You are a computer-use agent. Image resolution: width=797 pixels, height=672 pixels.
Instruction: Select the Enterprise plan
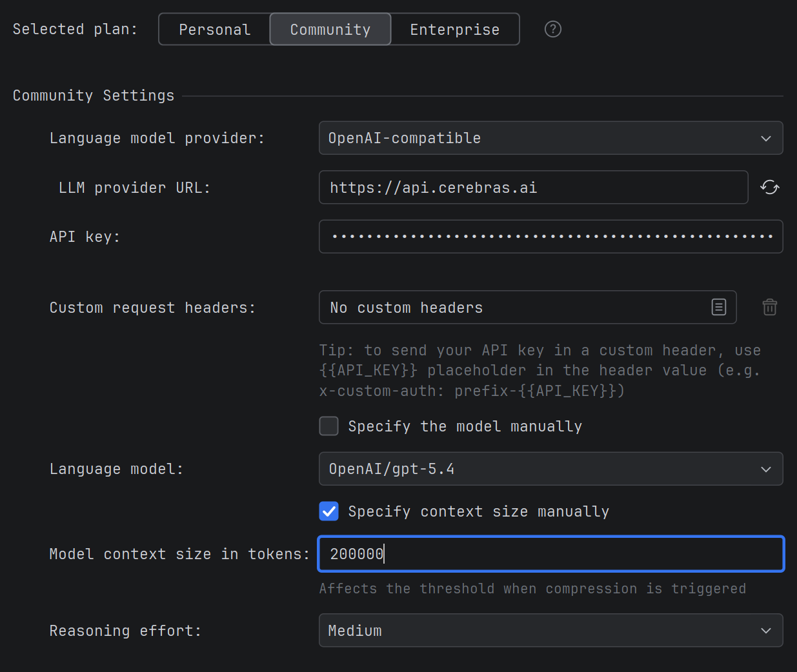pos(454,29)
